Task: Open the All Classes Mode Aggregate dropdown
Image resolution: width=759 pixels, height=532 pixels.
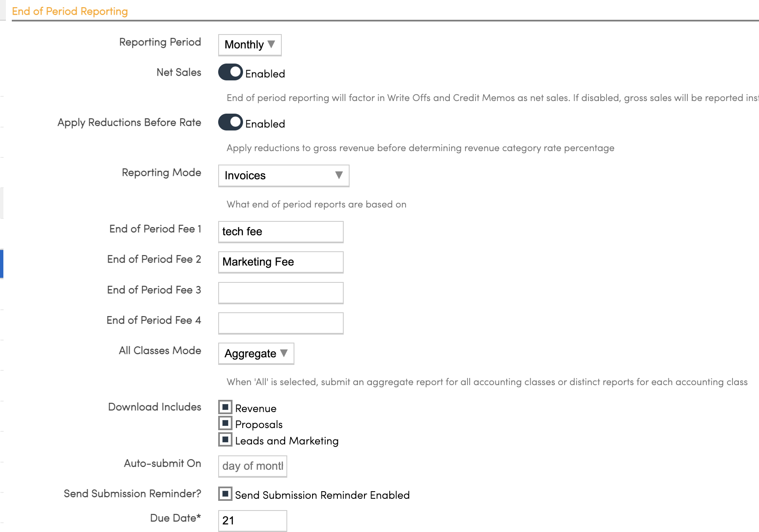Action: (256, 354)
